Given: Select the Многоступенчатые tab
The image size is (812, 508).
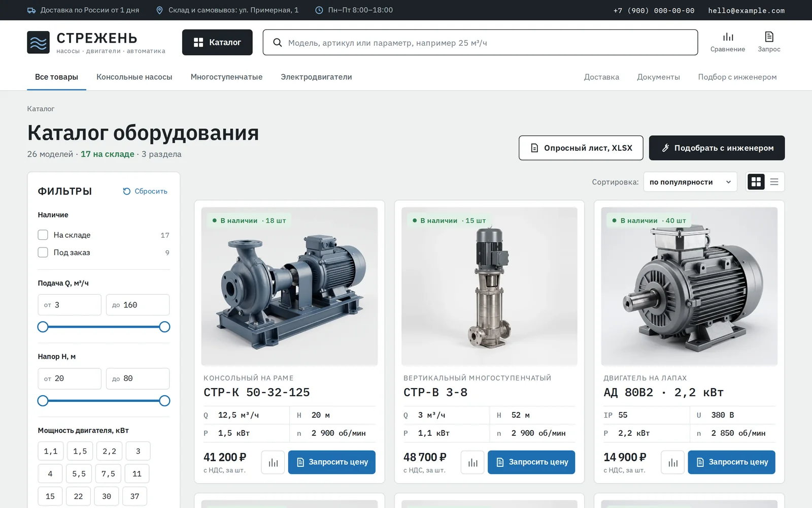Looking at the screenshot, I should click(x=226, y=77).
